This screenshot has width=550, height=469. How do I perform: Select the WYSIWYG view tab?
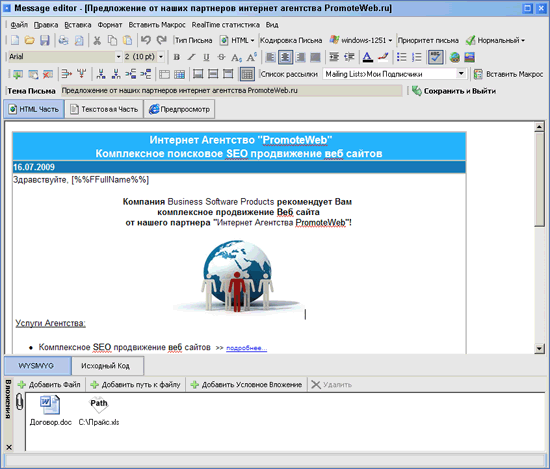point(38,366)
